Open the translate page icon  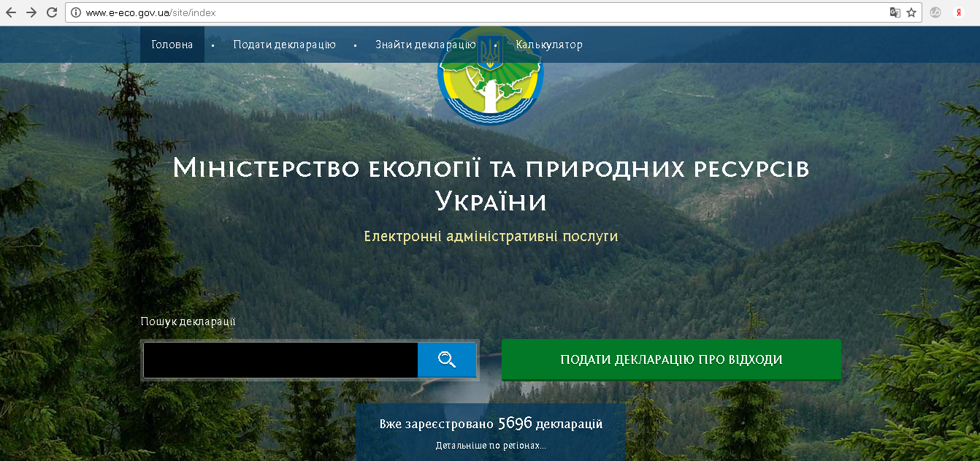tap(895, 12)
